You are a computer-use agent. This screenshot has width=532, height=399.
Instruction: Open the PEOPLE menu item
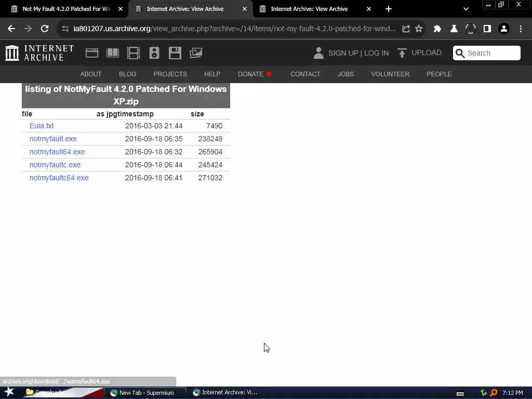(439, 74)
